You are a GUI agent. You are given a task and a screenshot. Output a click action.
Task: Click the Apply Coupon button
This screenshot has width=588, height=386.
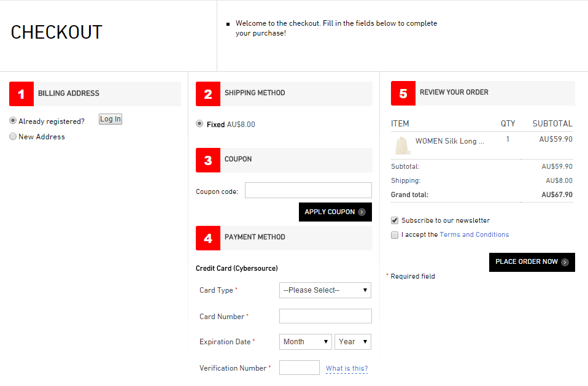pyautogui.click(x=335, y=212)
